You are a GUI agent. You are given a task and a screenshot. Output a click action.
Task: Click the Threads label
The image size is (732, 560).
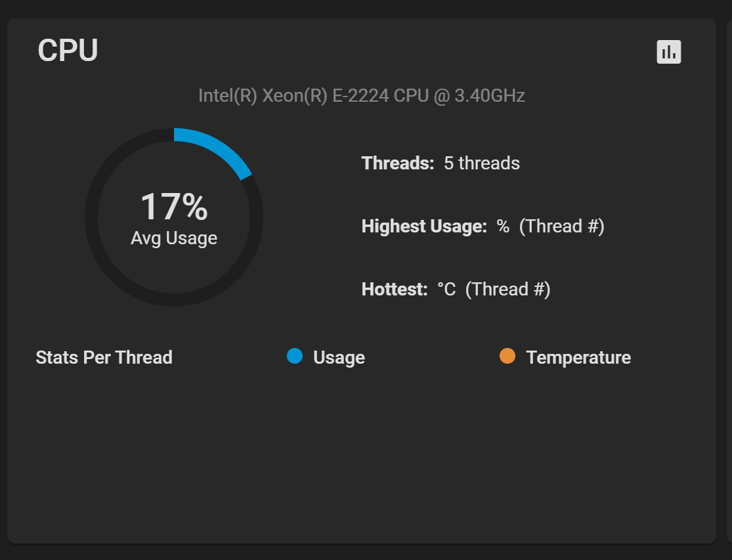(x=398, y=163)
